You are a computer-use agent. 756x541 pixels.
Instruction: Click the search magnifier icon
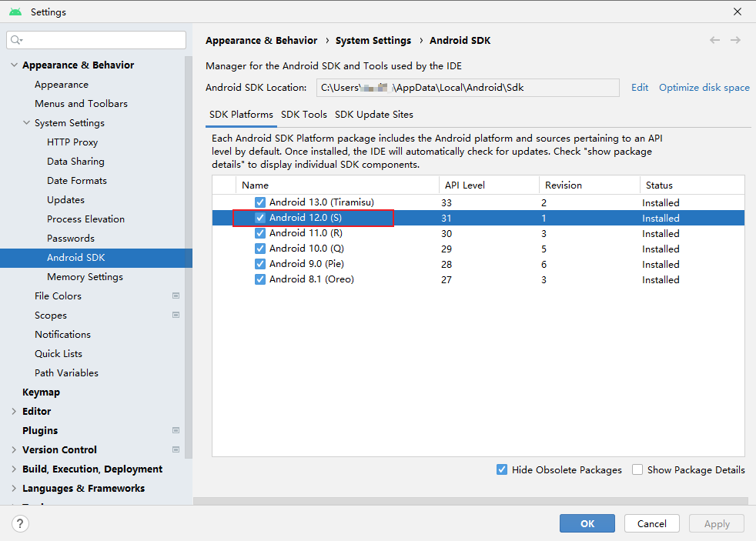(17, 40)
